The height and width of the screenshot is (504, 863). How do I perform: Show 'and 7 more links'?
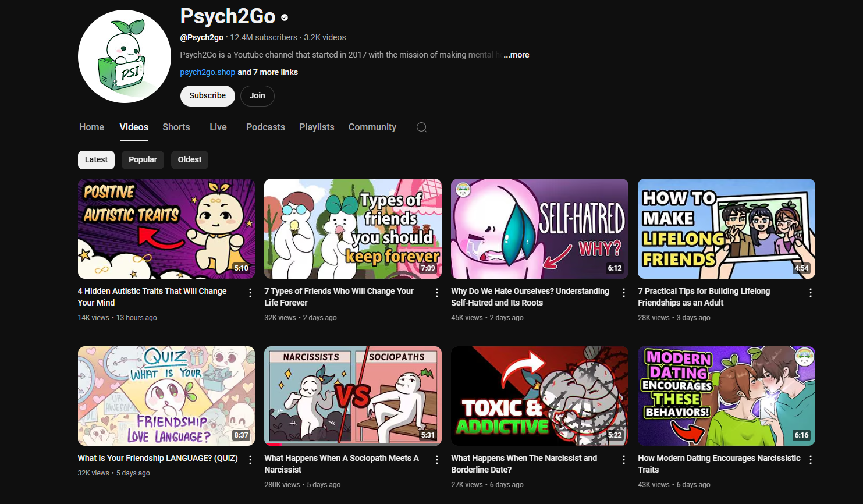click(x=268, y=72)
